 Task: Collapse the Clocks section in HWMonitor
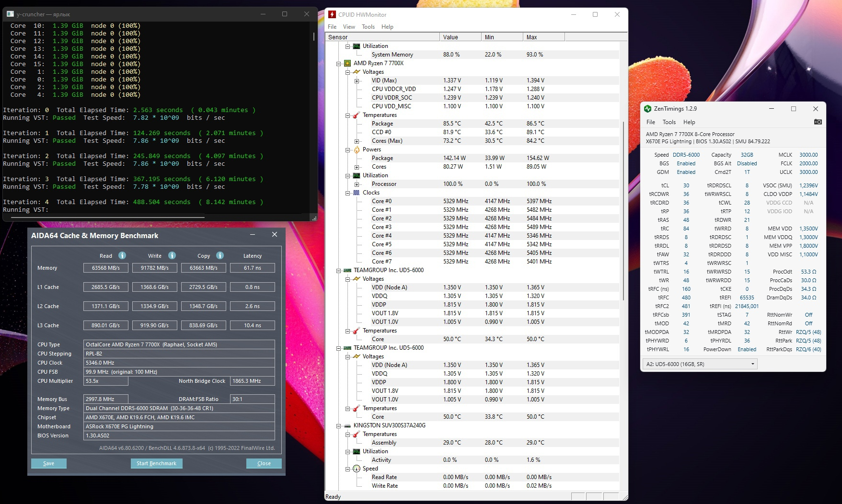[x=348, y=193]
